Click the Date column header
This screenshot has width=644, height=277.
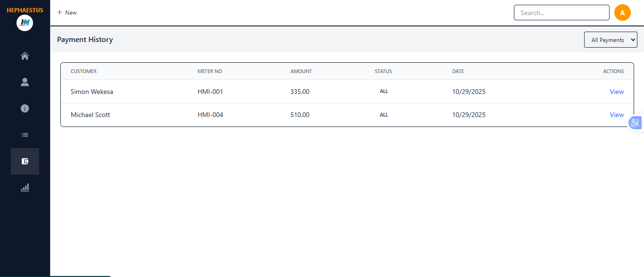click(x=458, y=71)
